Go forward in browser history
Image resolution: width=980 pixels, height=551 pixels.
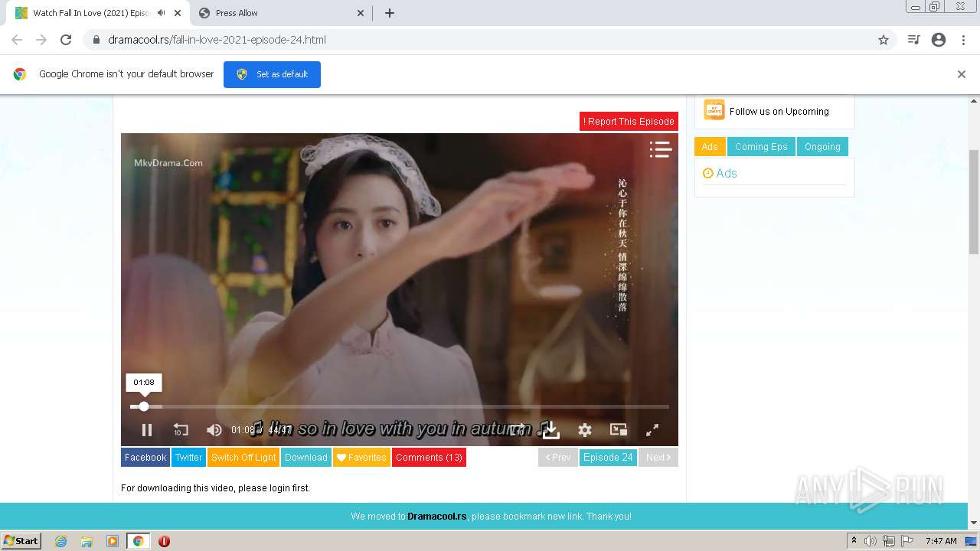41,40
